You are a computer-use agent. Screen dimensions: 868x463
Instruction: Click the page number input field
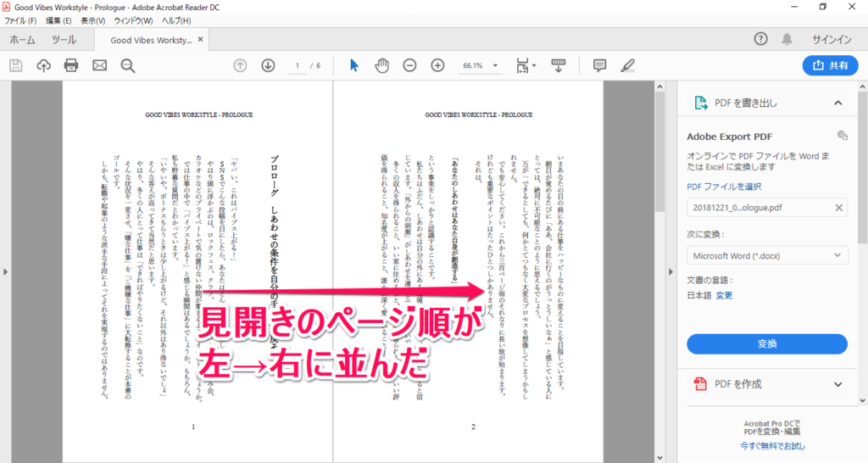pyautogui.click(x=298, y=65)
